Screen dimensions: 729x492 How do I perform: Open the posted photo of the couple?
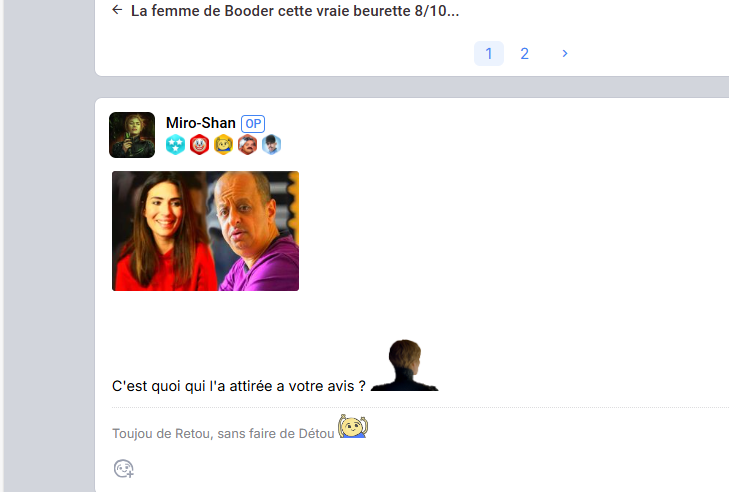205,231
